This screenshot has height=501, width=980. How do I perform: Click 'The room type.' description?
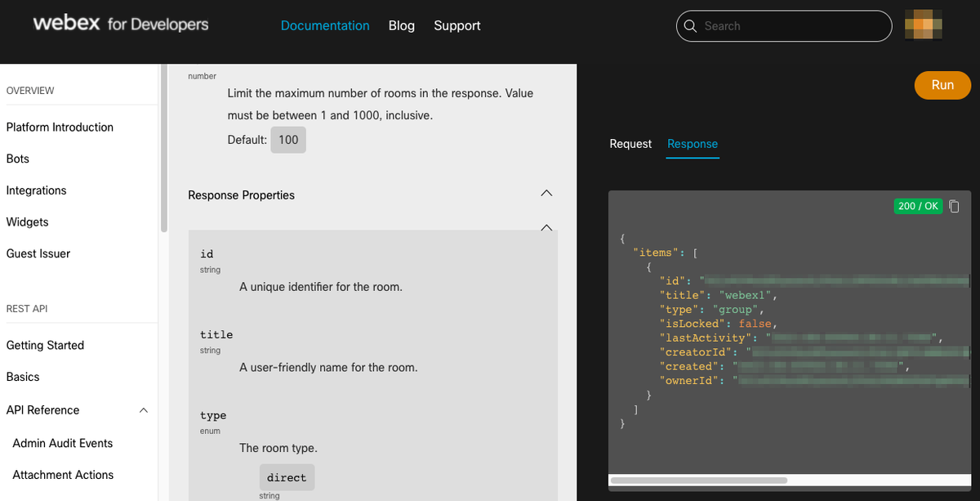278,448
